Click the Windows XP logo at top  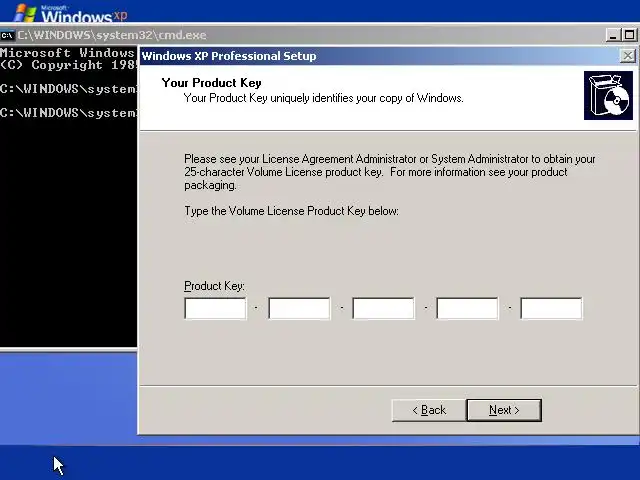click(x=70, y=13)
